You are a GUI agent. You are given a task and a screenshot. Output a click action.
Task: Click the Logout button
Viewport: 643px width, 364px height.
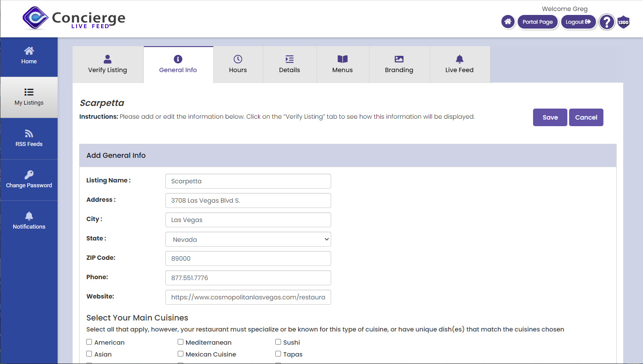[x=578, y=22]
